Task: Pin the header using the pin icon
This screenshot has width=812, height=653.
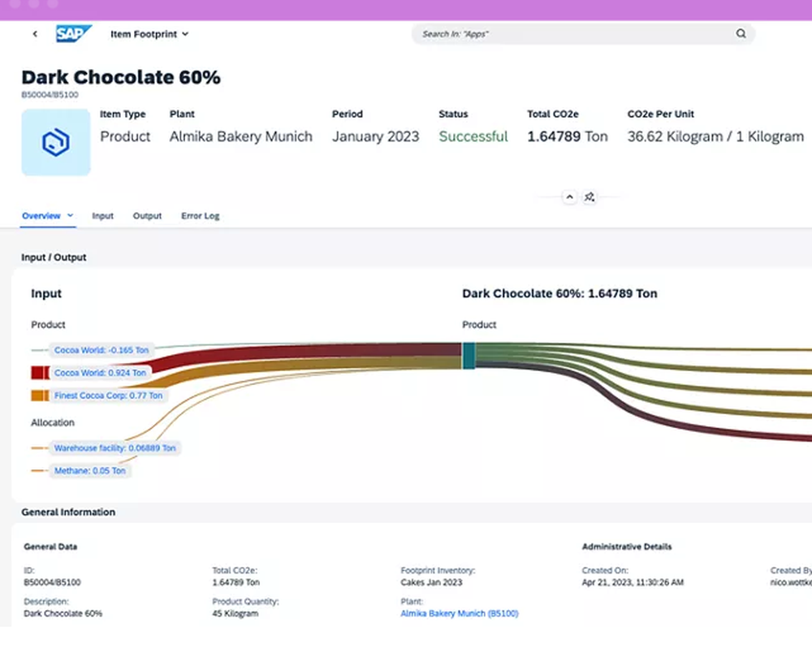Action: click(590, 197)
